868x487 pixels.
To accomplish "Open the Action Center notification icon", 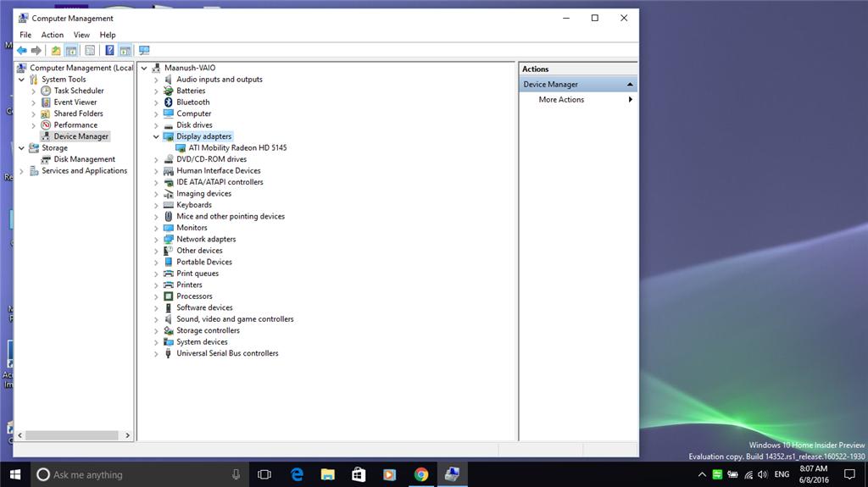I will click(849, 474).
